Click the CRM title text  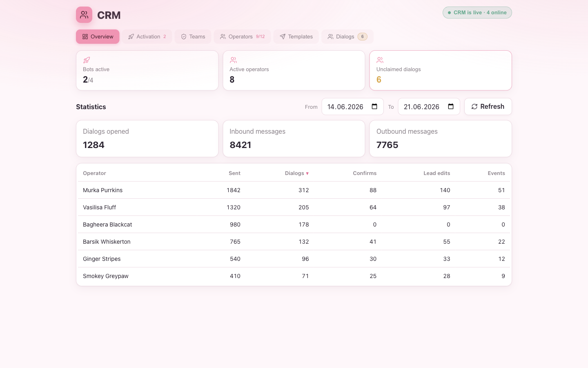[x=109, y=15]
